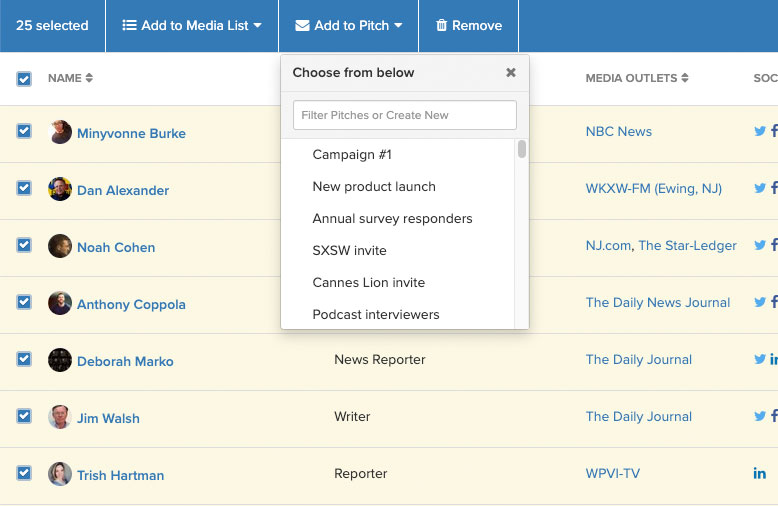The height and width of the screenshot is (506, 778).
Task: Deselect Anthony Coppola's checkbox
Action: [x=24, y=303]
